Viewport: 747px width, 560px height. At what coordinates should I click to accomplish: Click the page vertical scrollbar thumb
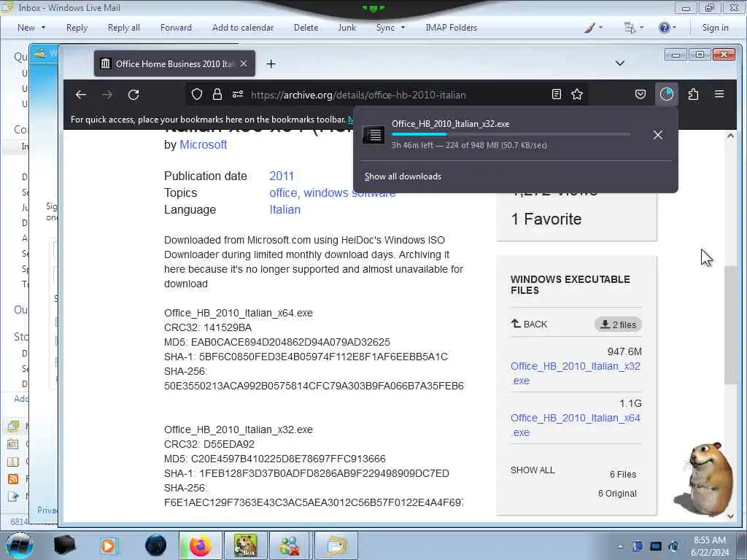(730, 324)
